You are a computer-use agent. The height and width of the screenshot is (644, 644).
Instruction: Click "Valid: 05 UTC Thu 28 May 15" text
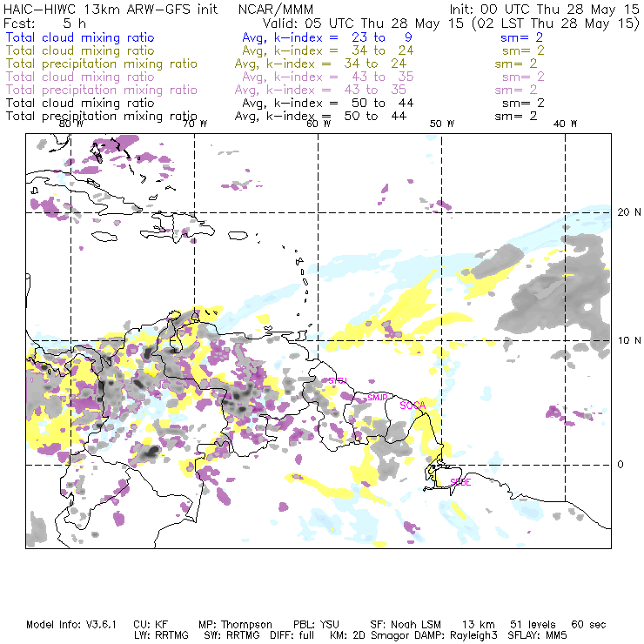(363, 23)
